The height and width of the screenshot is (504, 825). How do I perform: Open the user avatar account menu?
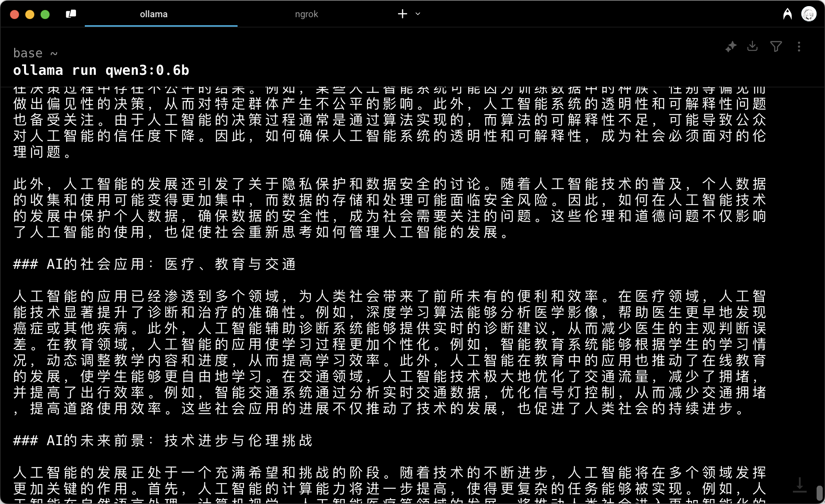pos(809,14)
